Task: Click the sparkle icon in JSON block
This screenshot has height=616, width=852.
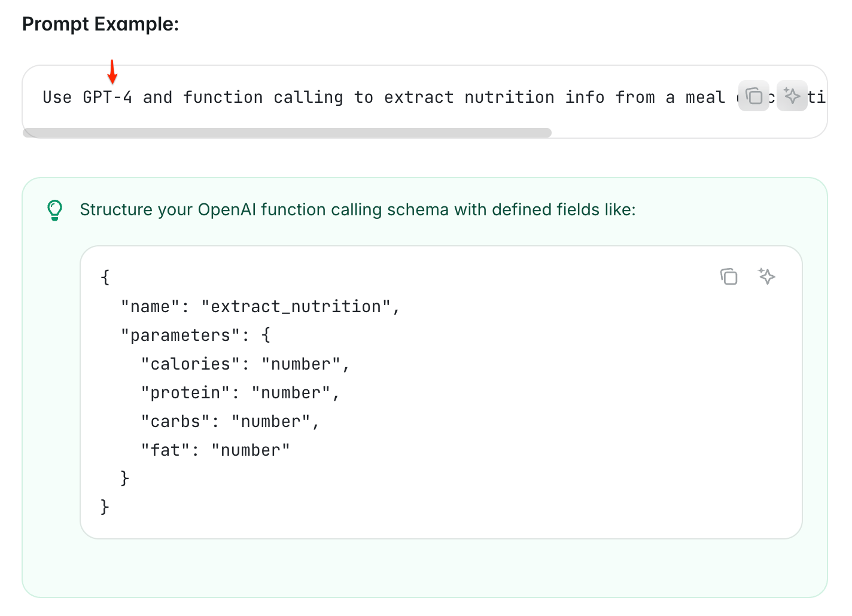Action: click(766, 276)
